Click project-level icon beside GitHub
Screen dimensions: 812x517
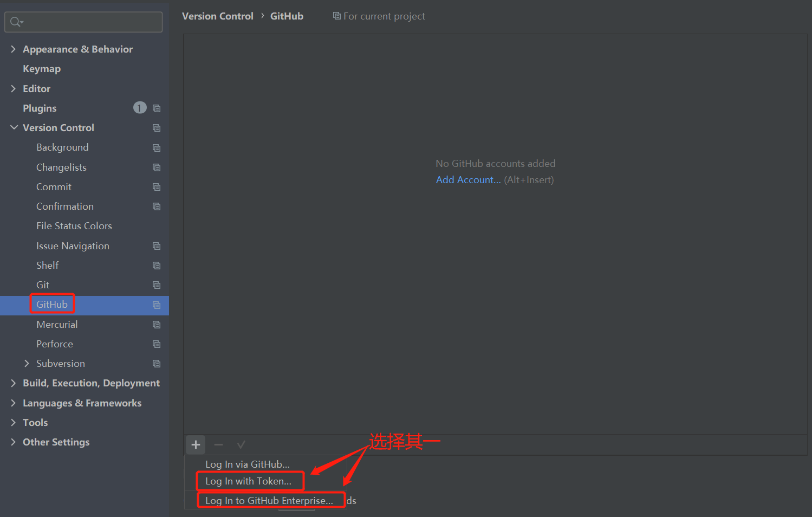click(x=157, y=305)
